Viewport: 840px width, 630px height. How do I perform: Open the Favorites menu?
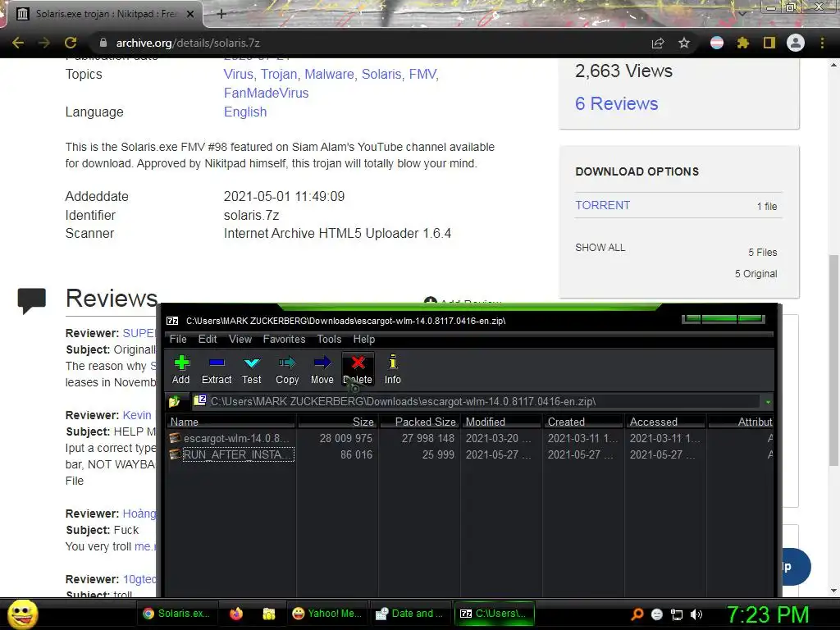point(284,339)
